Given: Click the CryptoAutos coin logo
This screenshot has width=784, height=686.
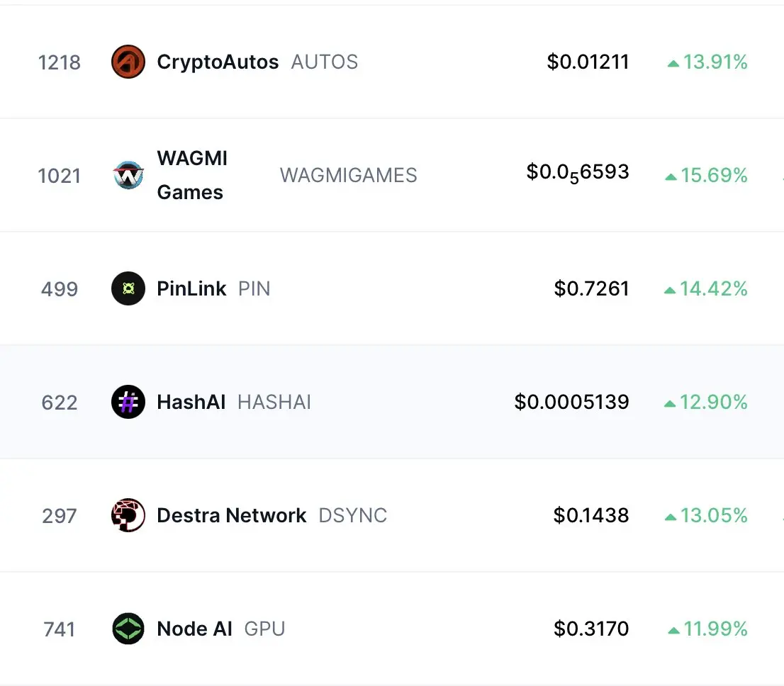Looking at the screenshot, I should 128,62.
